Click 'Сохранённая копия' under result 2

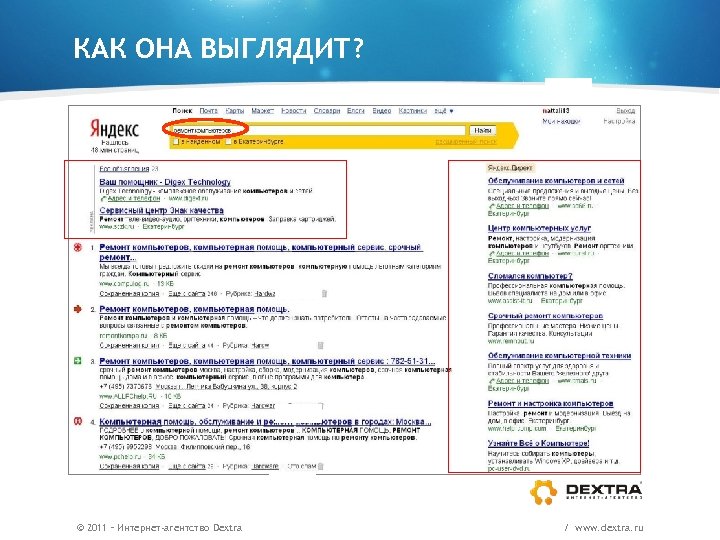pos(129,345)
